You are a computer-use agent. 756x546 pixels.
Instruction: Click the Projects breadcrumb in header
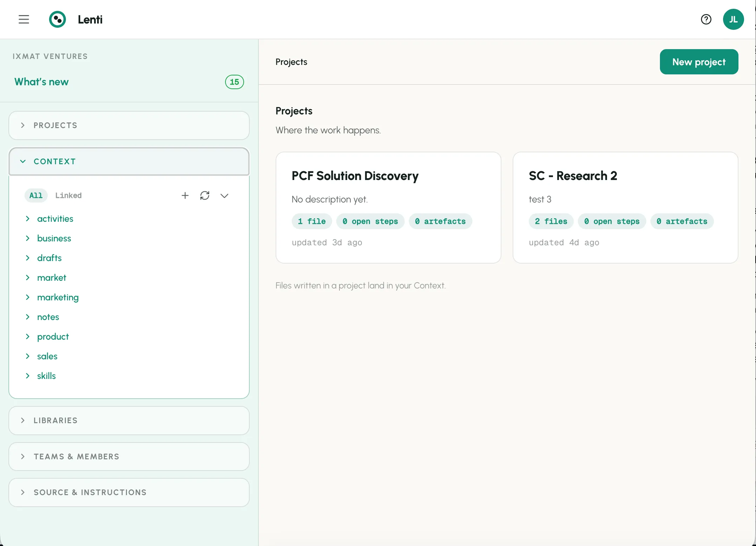291,62
